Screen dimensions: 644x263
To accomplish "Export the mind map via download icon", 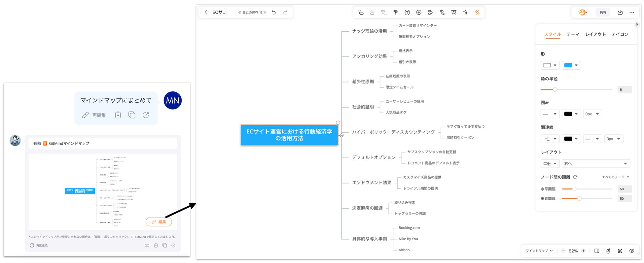I will click(620, 13).
